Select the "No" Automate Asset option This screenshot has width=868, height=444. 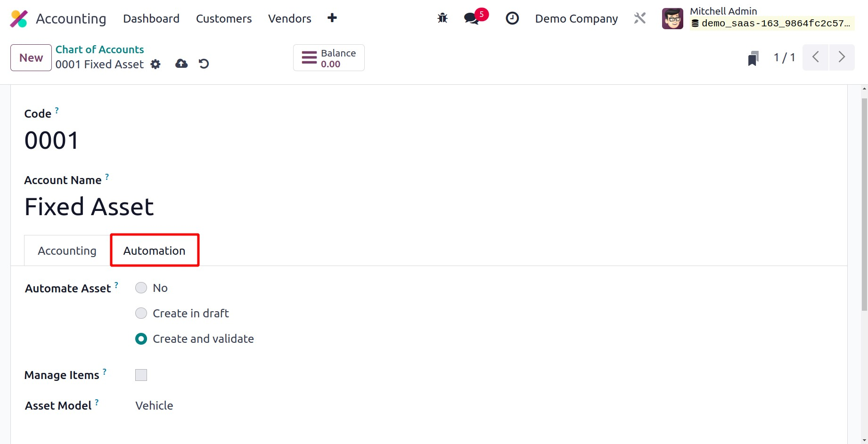[x=141, y=288]
